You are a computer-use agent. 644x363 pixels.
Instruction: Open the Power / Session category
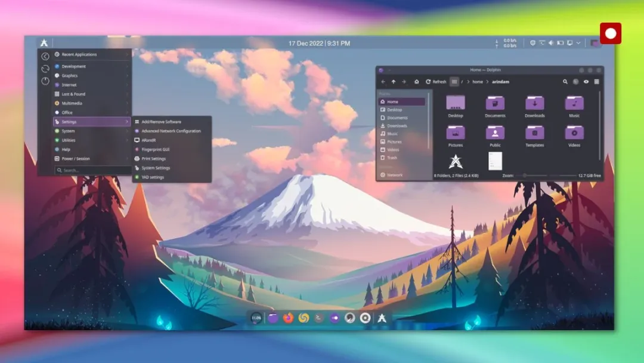[92, 158]
